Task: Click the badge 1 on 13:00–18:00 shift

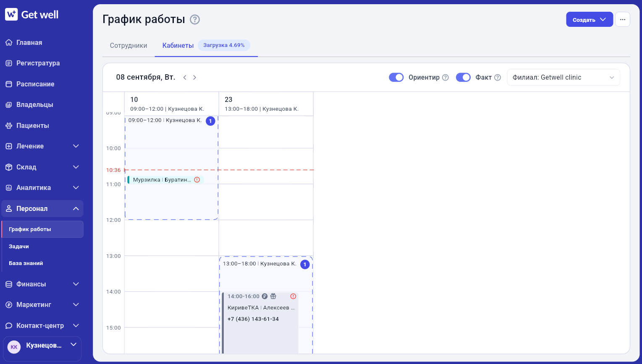Action: (305, 264)
